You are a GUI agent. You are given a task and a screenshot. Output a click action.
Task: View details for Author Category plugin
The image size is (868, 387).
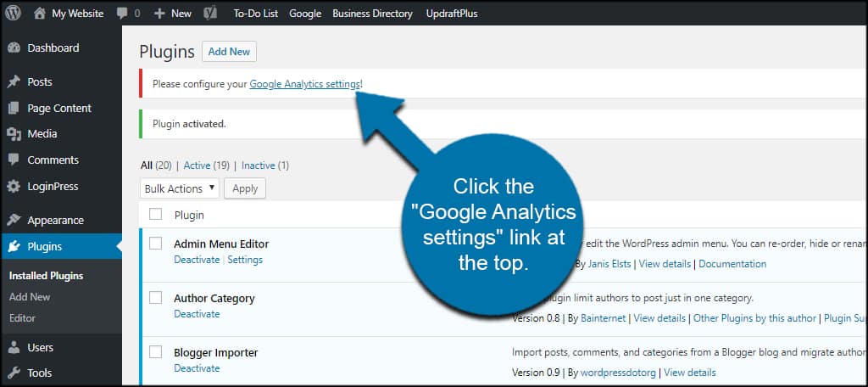(x=659, y=318)
